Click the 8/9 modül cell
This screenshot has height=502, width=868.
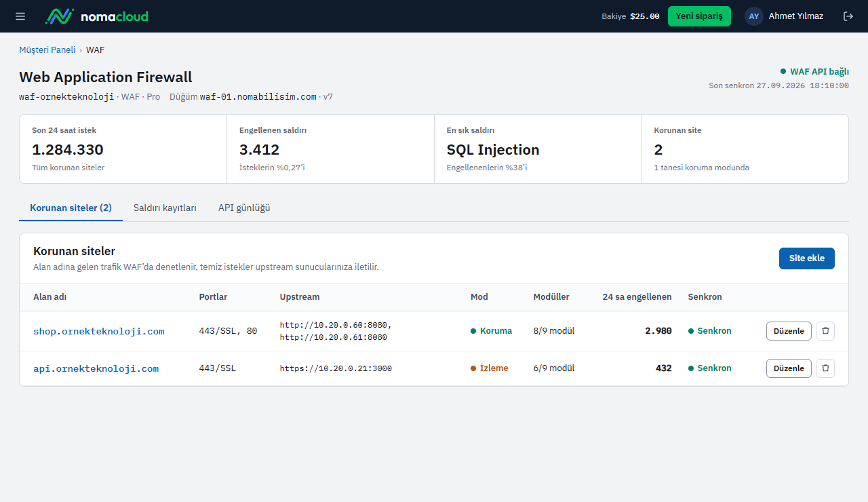pos(554,331)
